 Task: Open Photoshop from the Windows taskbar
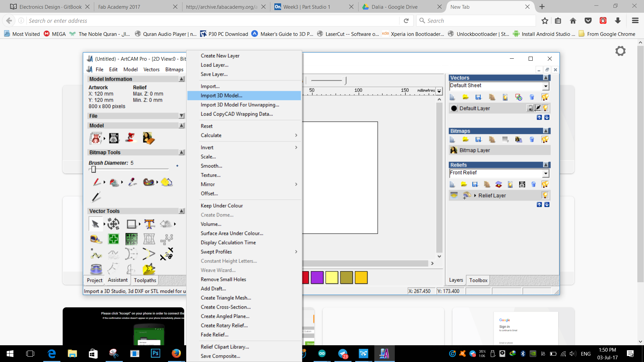pos(155,353)
